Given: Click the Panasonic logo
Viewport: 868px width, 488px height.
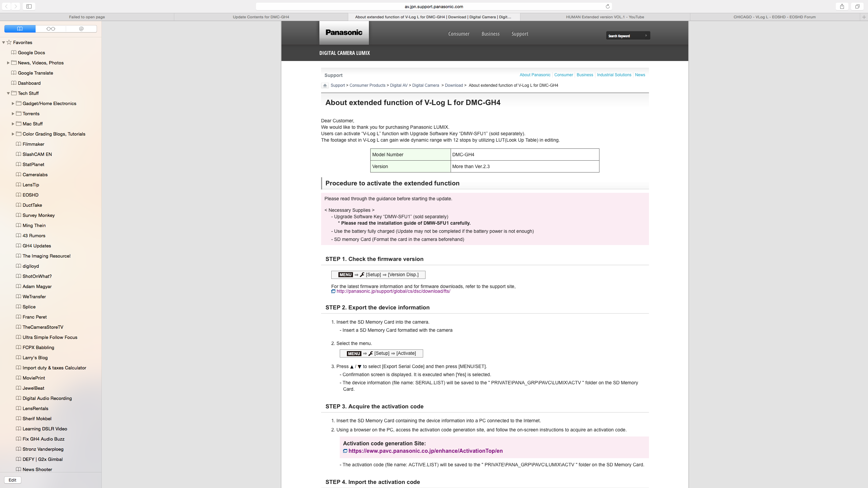Looking at the screenshot, I should point(344,33).
